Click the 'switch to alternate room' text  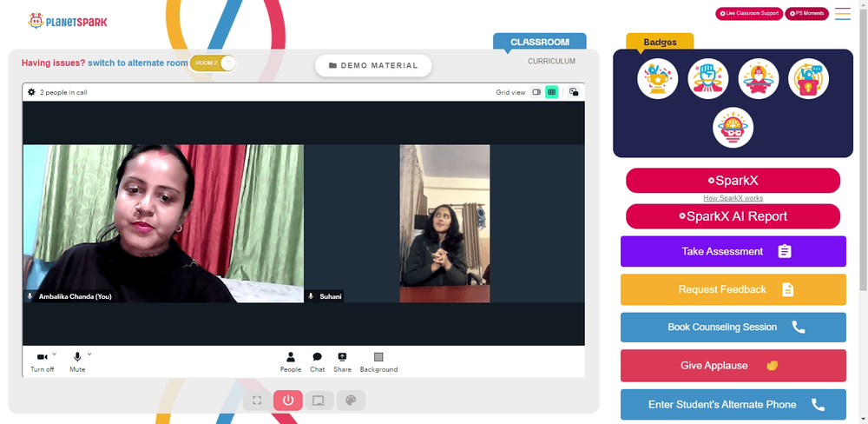pos(138,63)
